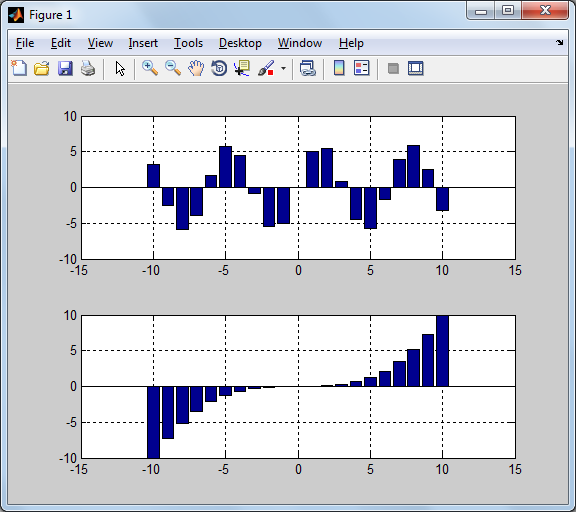This screenshot has height=512, width=576.
Task: Toggle the Data Cursor tool
Action: pyautogui.click(x=242, y=68)
